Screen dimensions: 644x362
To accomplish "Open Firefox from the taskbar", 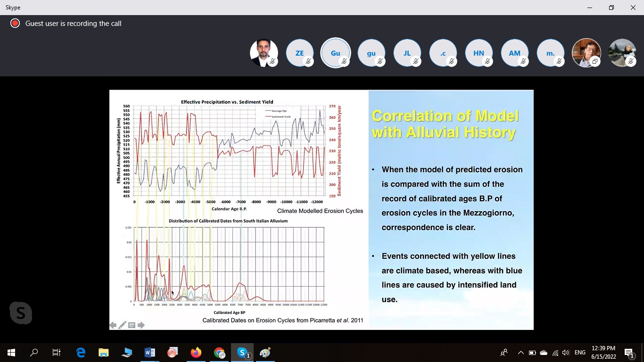I will tap(196, 353).
